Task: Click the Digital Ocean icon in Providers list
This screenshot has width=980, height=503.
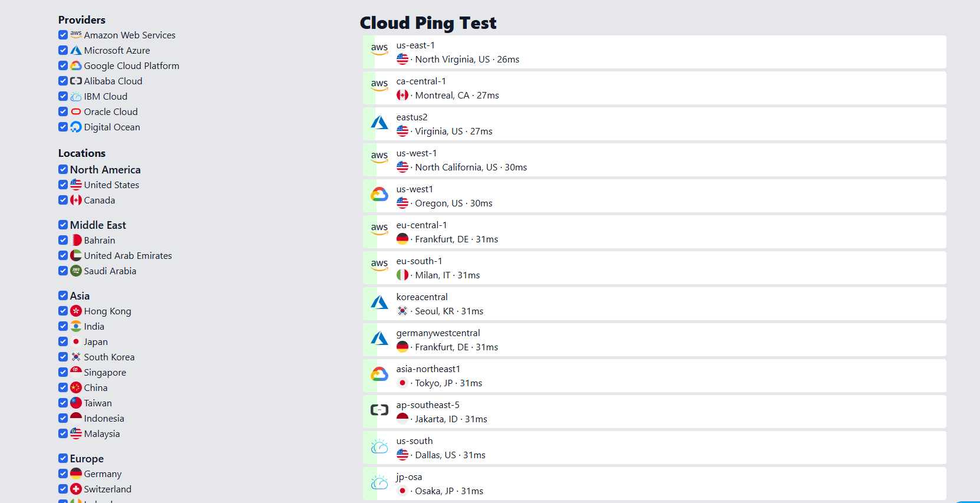Action: (x=75, y=127)
